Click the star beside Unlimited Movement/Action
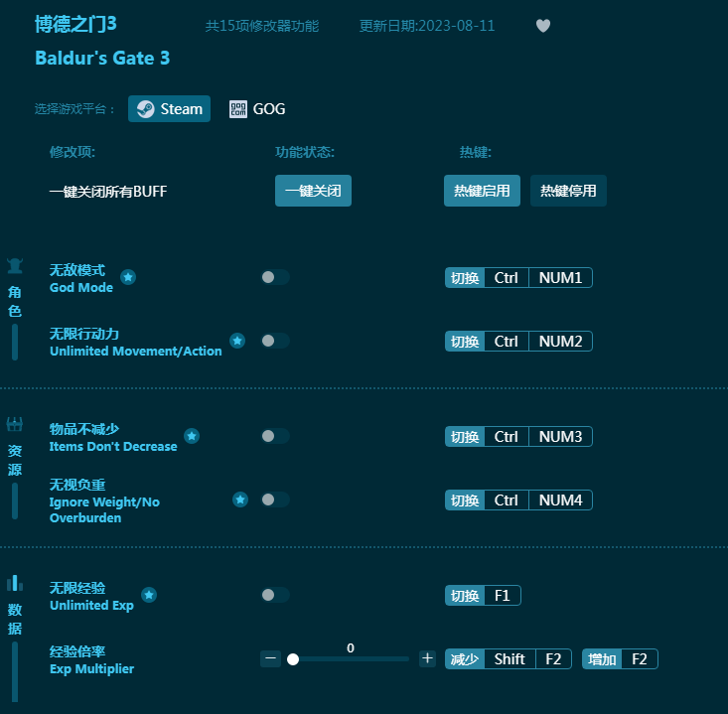The image size is (728, 714). (x=237, y=341)
